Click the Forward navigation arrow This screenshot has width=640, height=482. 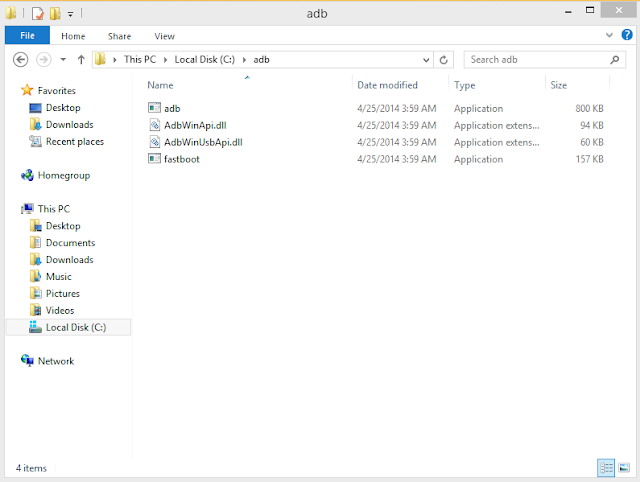(x=44, y=60)
